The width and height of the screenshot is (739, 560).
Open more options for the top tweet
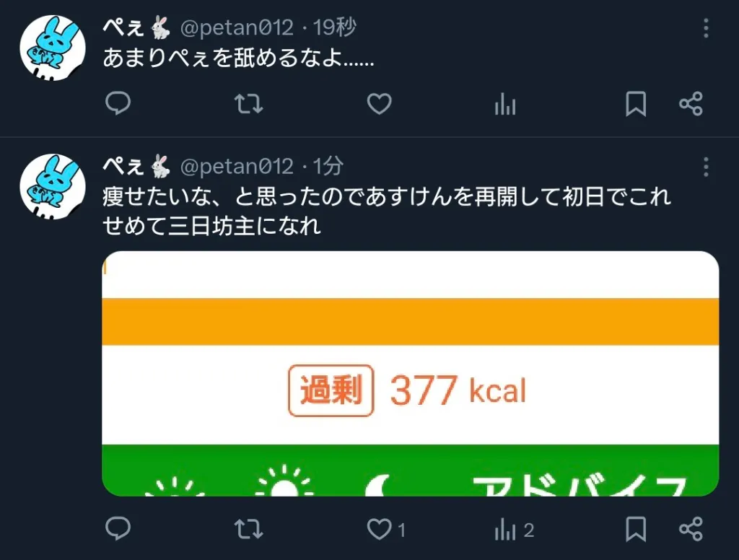[706, 28]
